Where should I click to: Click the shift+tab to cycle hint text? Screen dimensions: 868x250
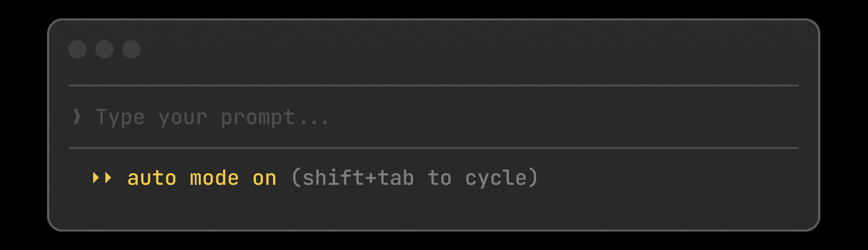point(416,177)
